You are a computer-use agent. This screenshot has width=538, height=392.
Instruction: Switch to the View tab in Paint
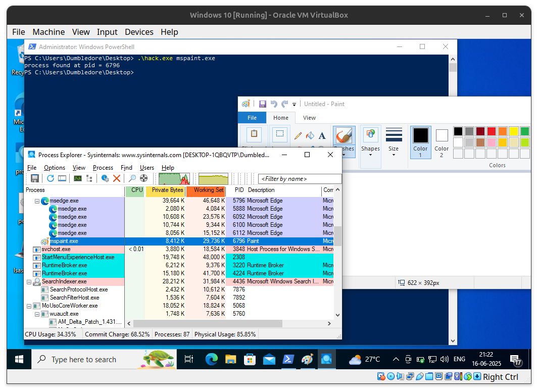tap(309, 118)
